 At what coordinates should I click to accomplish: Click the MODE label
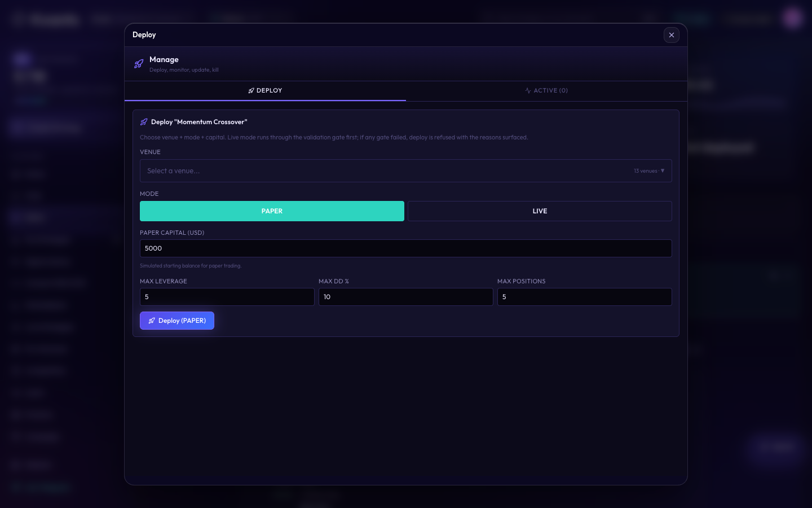tap(149, 194)
